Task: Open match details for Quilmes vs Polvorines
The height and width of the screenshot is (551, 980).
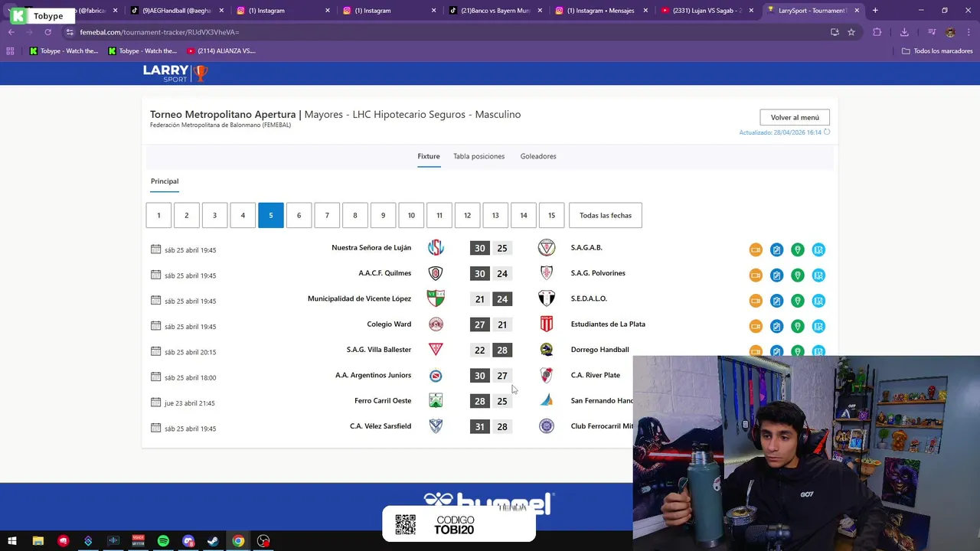Action: click(x=818, y=275)
